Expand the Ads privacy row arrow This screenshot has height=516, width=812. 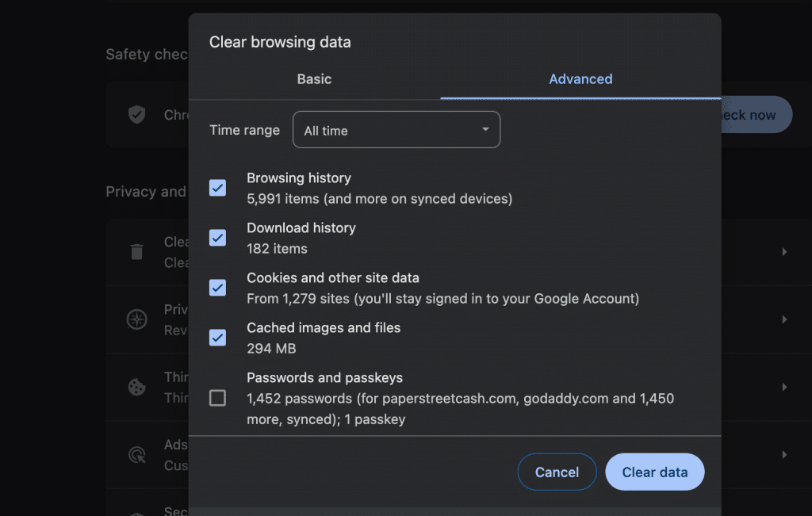784,455
